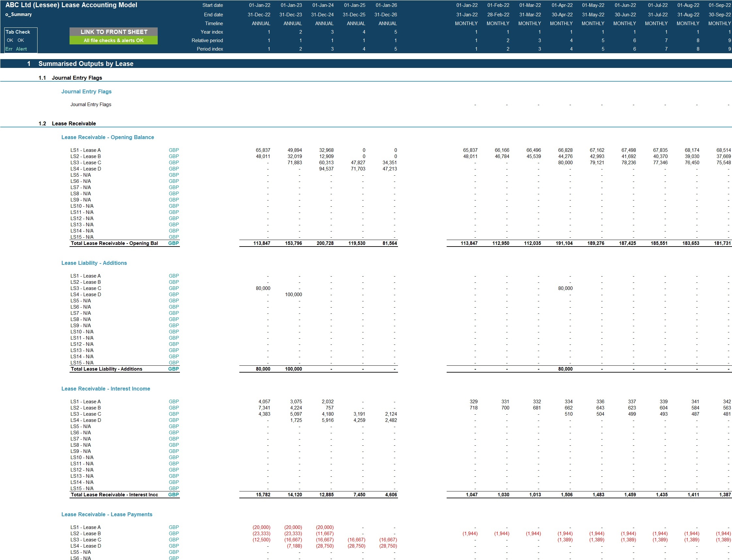732x560 pixels.
Task: Select opening balance value 49,894 cell
Action: coord(295,150)
